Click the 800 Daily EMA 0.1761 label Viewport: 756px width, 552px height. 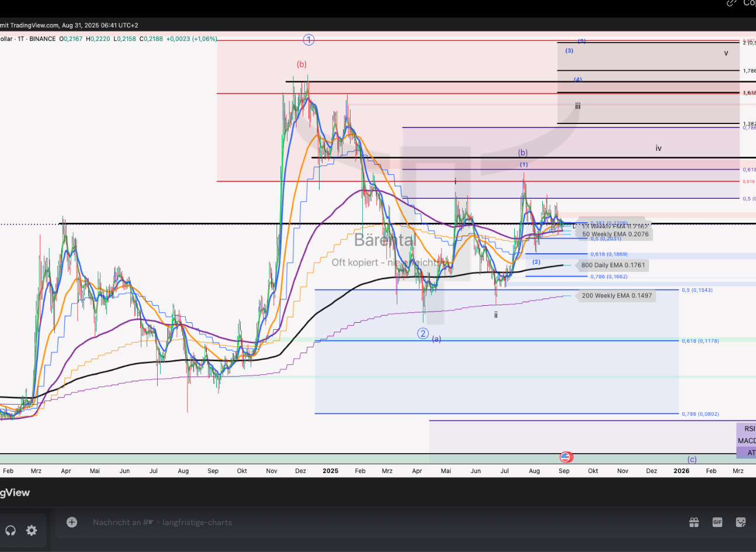[x=613, y=265]
